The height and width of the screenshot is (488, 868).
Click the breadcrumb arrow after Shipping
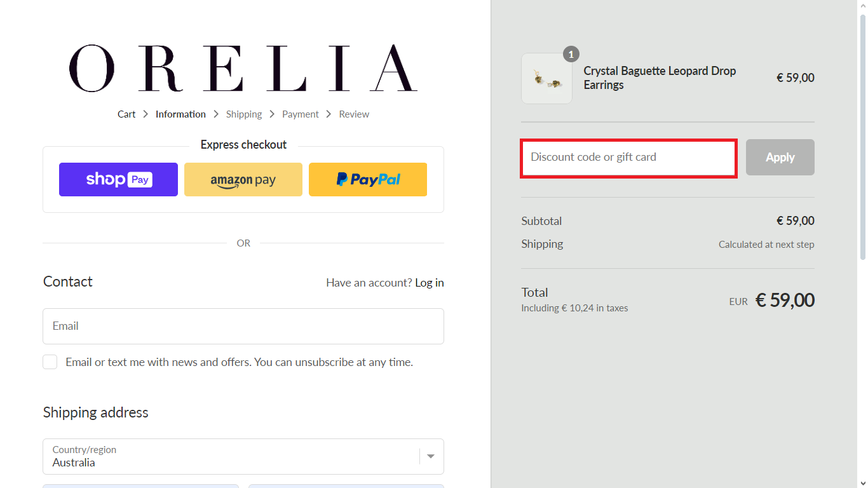coord(271,114)
